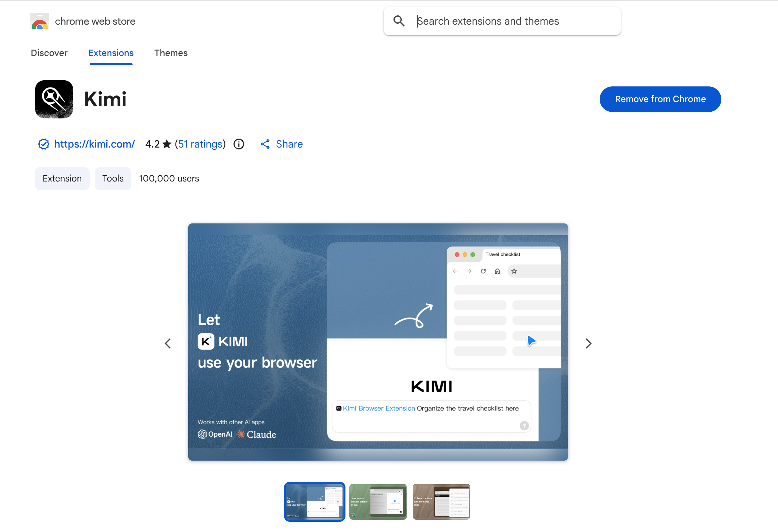The width and height of the screenshot is (778, 532).
Task: Select the first blue screenshot thumbnail
Action: click(x=315, y=502)
